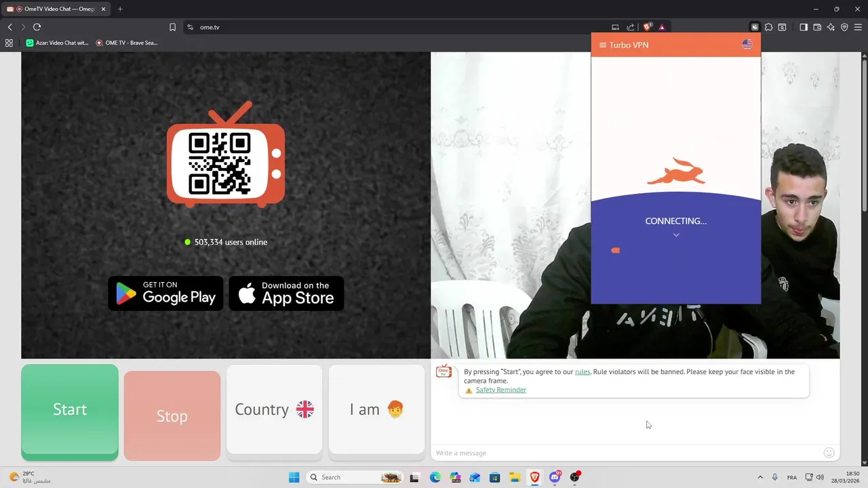The image size is (868, 488).
Task: Open Brave Leo AI sparkle icon
Action: tap(831, 27)
